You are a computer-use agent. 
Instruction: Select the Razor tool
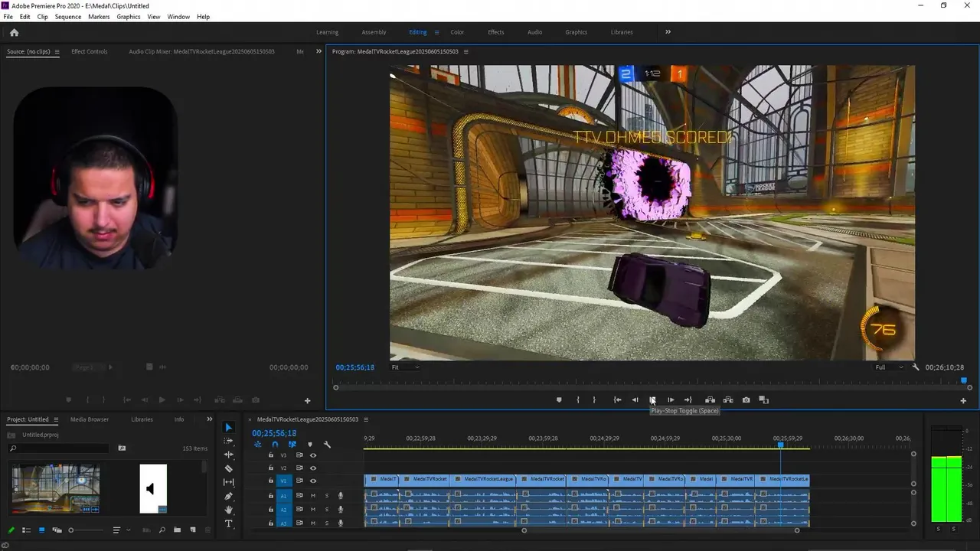point(228,468)
